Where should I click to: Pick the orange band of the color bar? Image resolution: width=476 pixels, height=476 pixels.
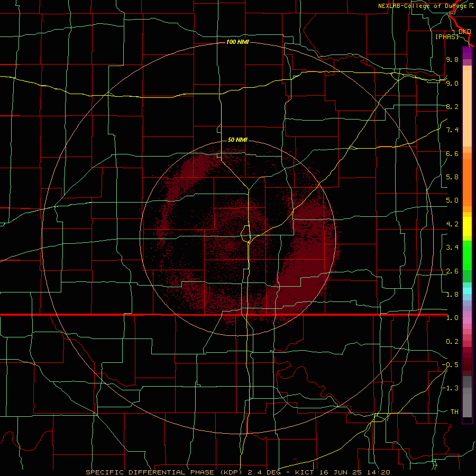pos(467,183)
